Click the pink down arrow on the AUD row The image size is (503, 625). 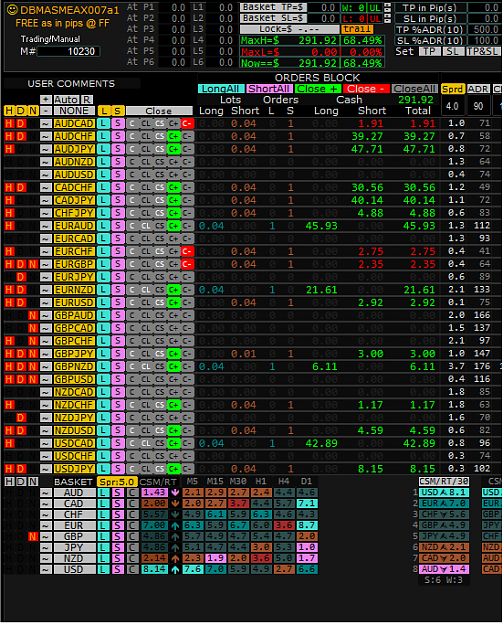pyautogui.click(x=175, y=493)
